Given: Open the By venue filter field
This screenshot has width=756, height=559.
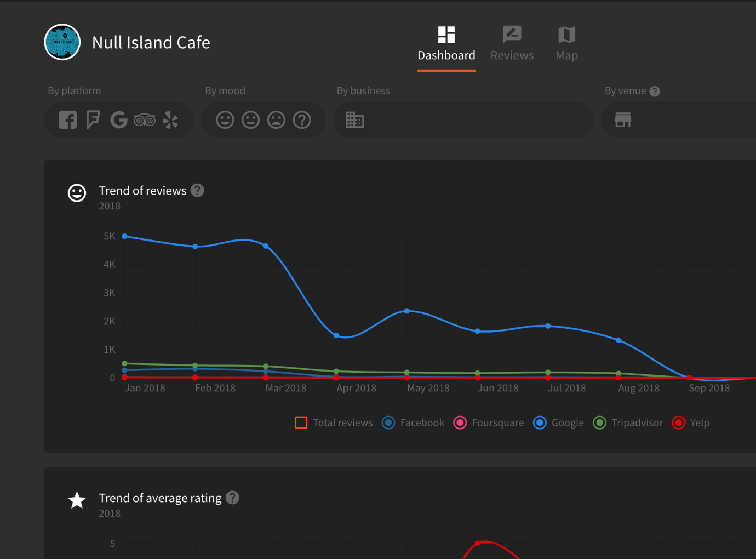Looking at the screenshot, I should pos(679,120).
